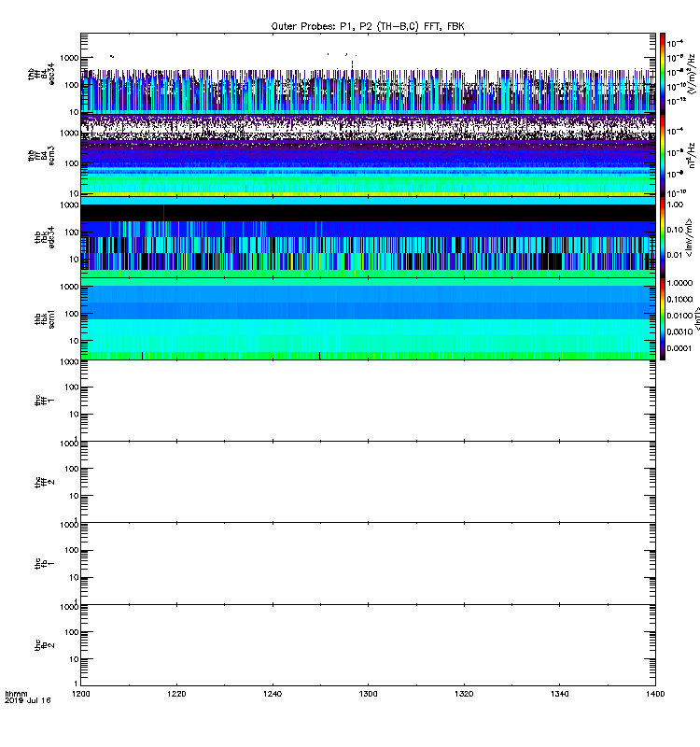This screenshot has height=747, width=700.
Task: Select the 'thc fff 2' panel label
Action: click(x=45, y=482)
